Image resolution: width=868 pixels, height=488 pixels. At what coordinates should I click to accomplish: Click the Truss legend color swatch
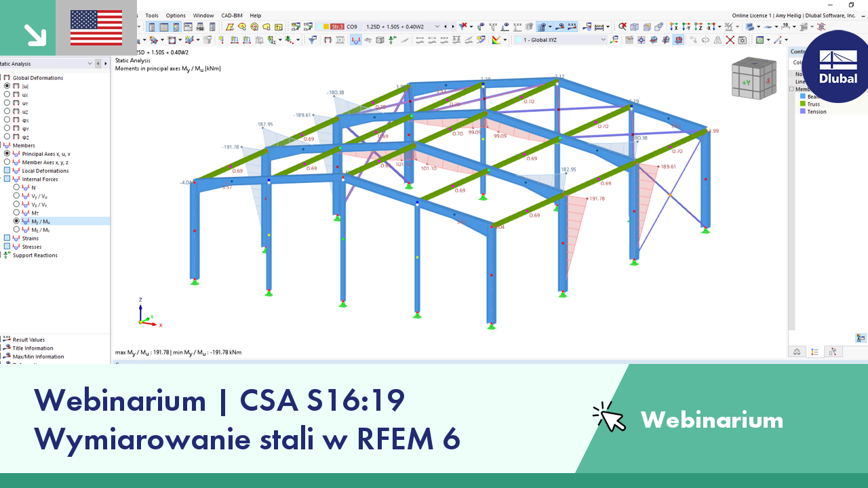click(x=803, y=104)
